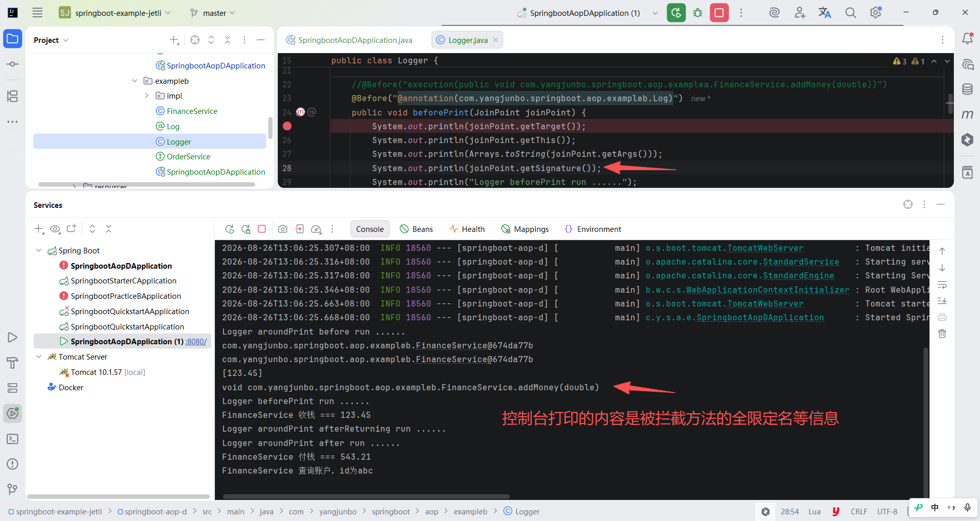Switch to the Environment tab

pyautogui.click(x=593, y=229)
